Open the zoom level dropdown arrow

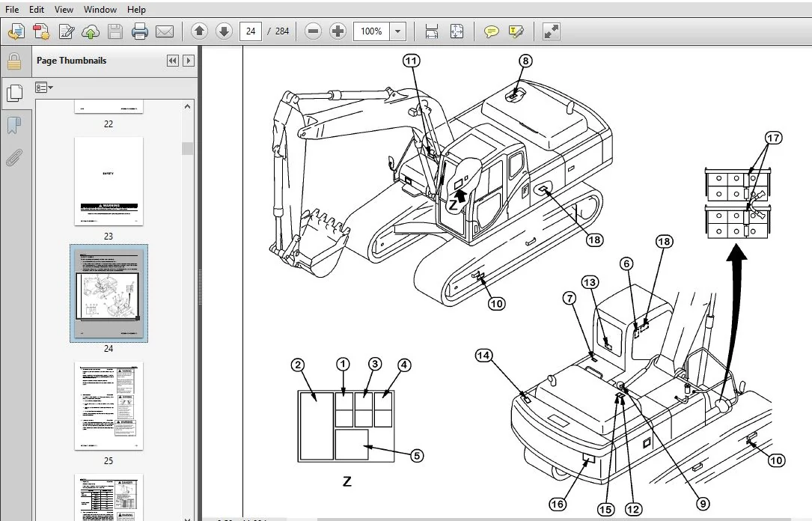(x=397, y=31)
